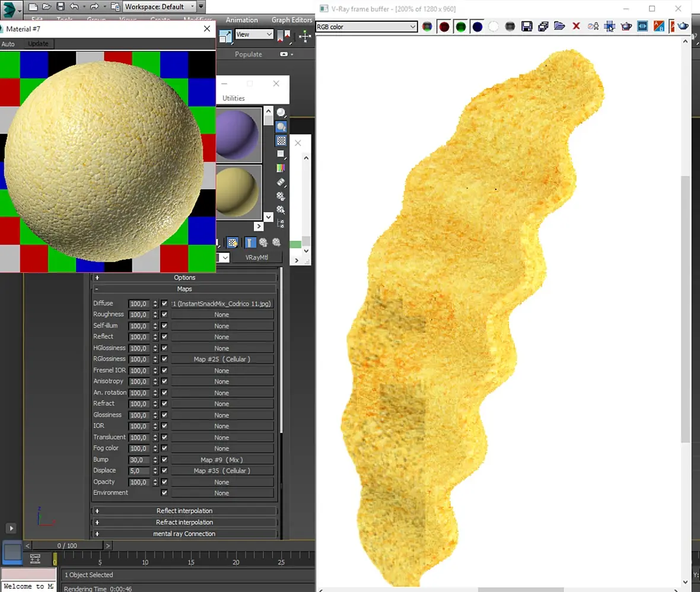Open the RGB color channel dropdown
The height and width of the screenshot is (592, 700).
(x=367, y=27)
